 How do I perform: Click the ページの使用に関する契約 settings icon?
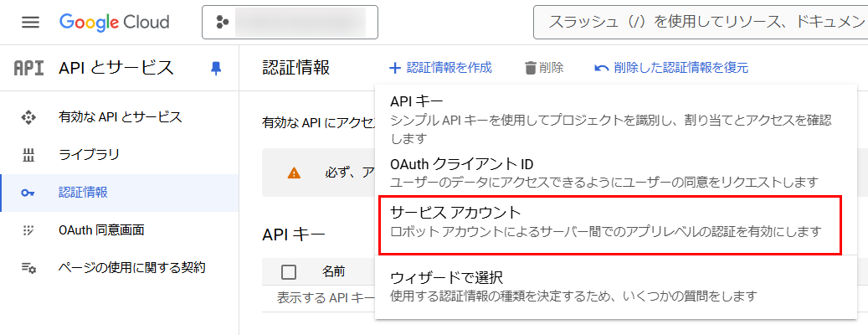click(28, 269)
